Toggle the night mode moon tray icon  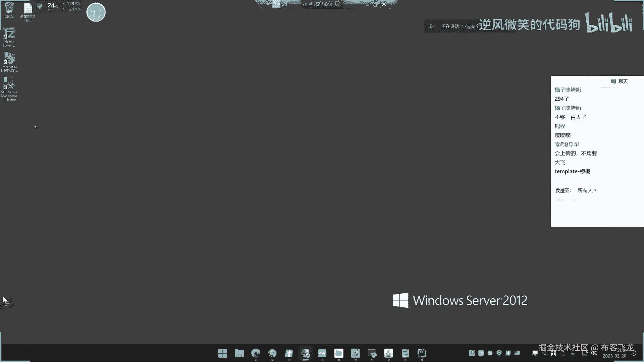(634, 353)
